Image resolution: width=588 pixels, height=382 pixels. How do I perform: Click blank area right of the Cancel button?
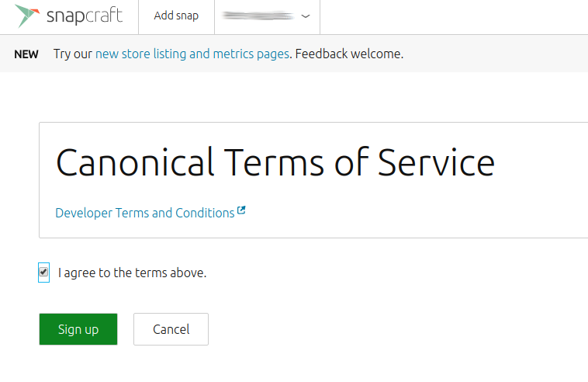point(375,329)
